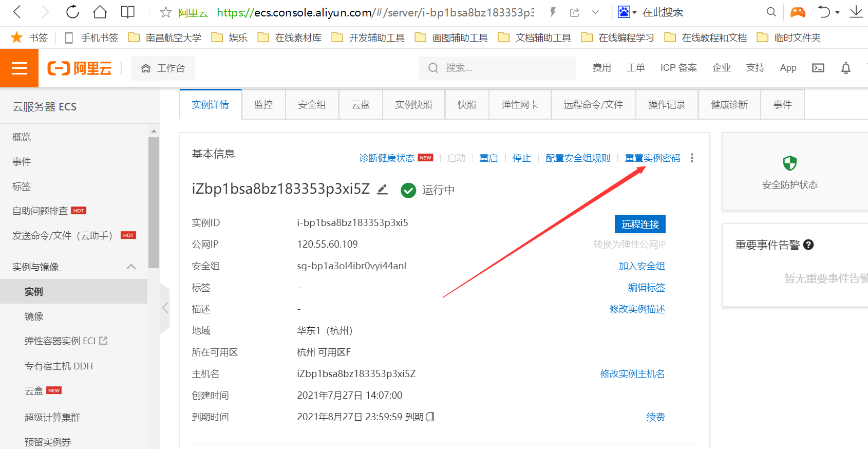The image size is (868, 449).
Task: Open the reading mode book icon
Action: pyautogui.click(x=127, y=12)
